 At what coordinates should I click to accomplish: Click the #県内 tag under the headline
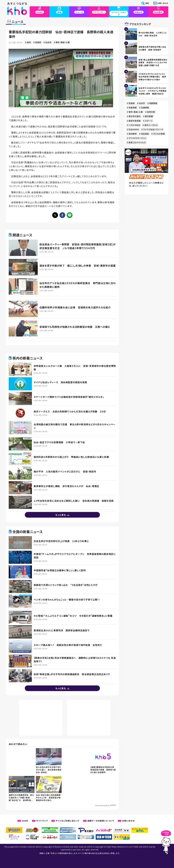[28, 42]
